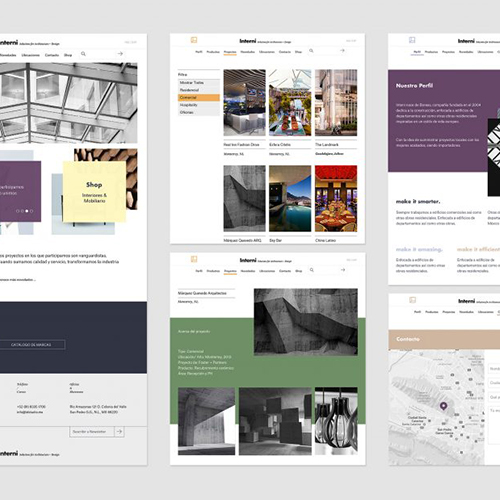Screen dimensions: 500x500
Task: Click the search magnifier on the home page
Action: 83,54
